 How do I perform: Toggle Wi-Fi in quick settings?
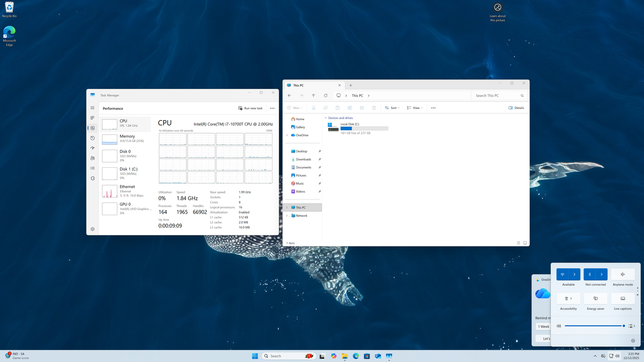(562, 274)
